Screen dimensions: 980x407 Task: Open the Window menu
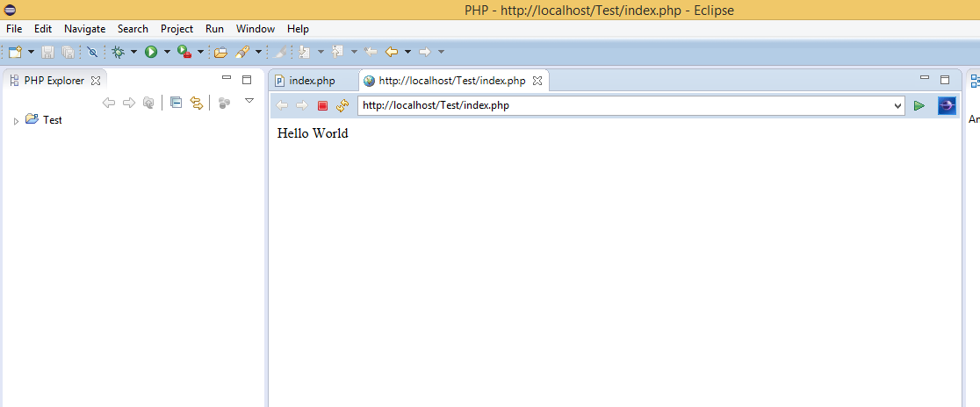tap(255, 29)
